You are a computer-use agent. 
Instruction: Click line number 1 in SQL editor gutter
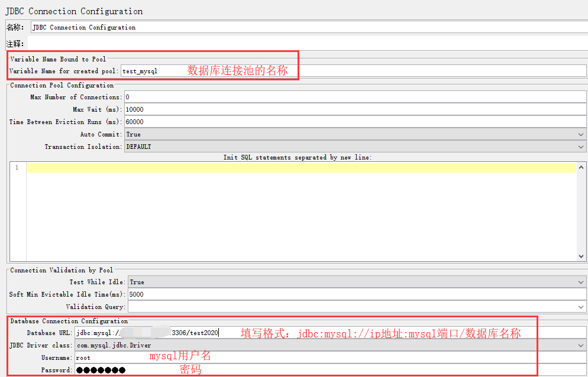17,168
